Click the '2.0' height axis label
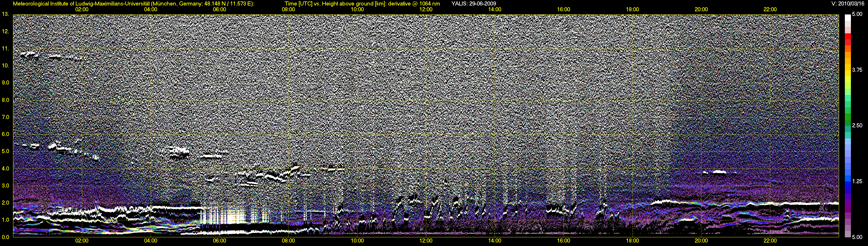The image size is (868, 246). [5, 203]
